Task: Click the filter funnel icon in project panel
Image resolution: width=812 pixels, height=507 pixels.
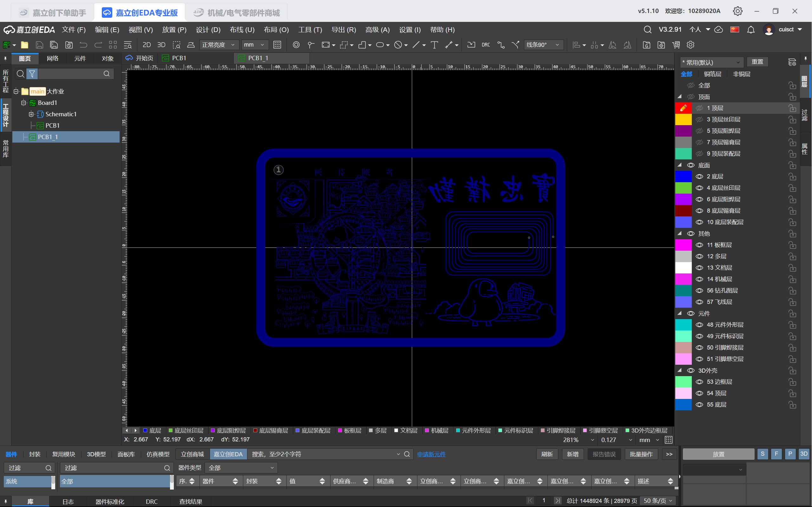Action: pyautogui.click(x=32, y=74)
